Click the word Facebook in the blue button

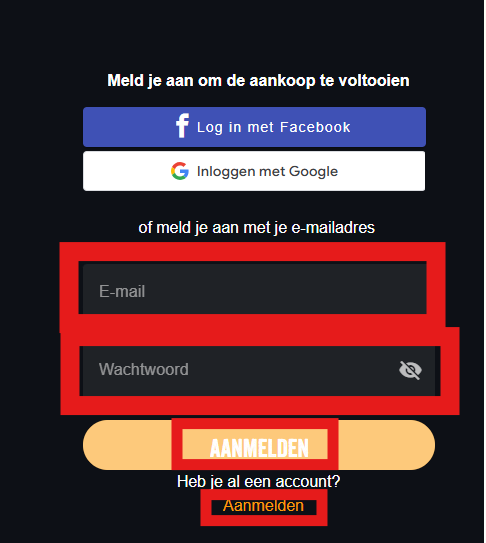(315, 127)
